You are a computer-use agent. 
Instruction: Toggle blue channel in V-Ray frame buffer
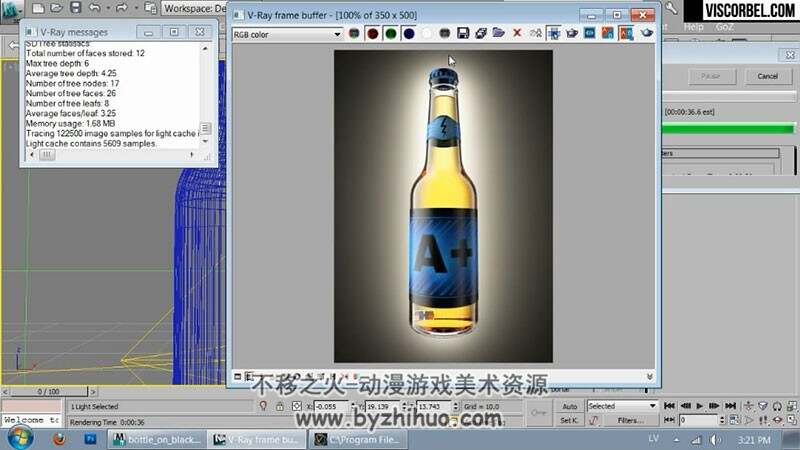[x=409, y=34]
